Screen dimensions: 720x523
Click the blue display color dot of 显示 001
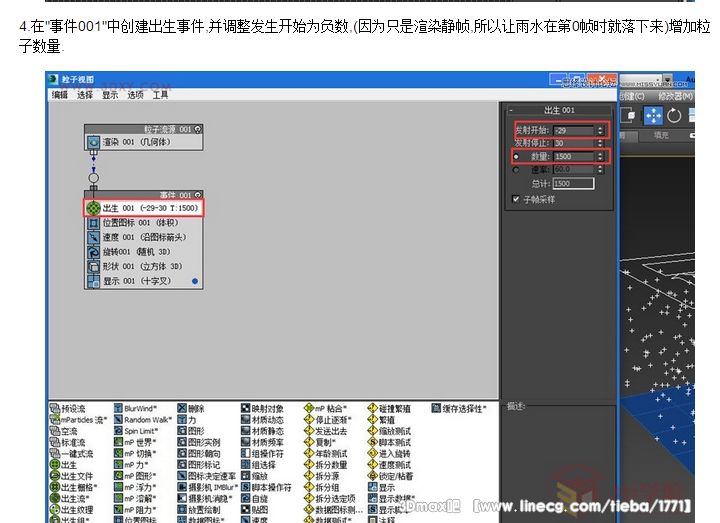click(195, 281)
